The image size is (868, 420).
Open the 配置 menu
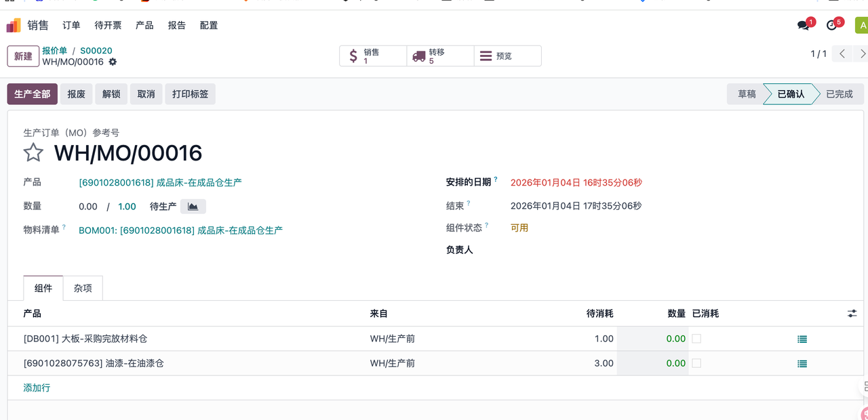[x=209, y=26]
